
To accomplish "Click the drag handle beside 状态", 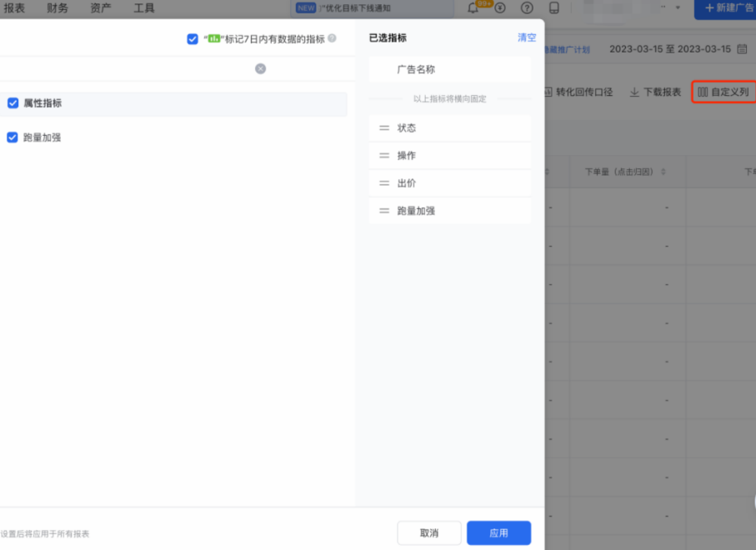I will tap(384, 128).
